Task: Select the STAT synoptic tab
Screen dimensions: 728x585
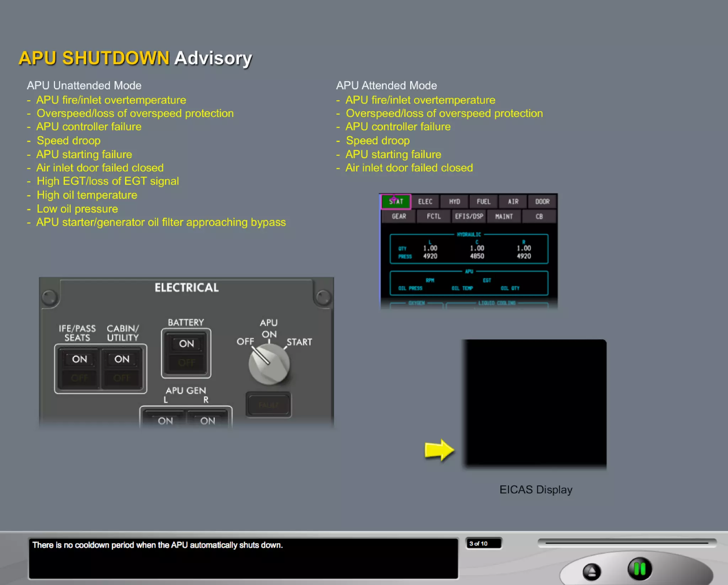Action: [x=396, y=202]
